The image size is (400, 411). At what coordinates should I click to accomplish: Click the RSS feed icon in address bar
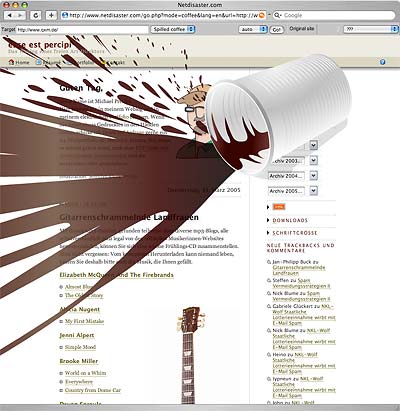(262, 15)
